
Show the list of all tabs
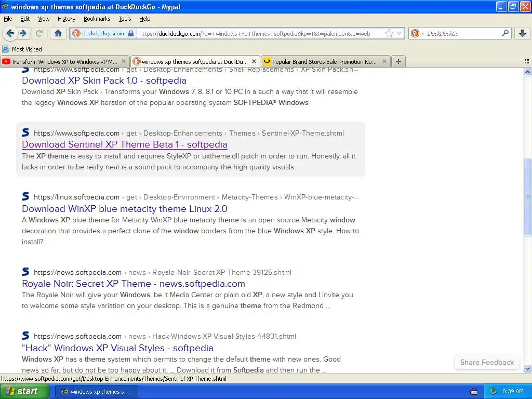click(x=527, y=61)
